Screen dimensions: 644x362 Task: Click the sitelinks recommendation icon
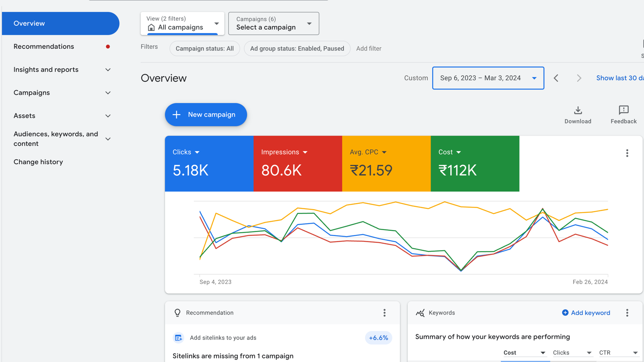point(178,338)
